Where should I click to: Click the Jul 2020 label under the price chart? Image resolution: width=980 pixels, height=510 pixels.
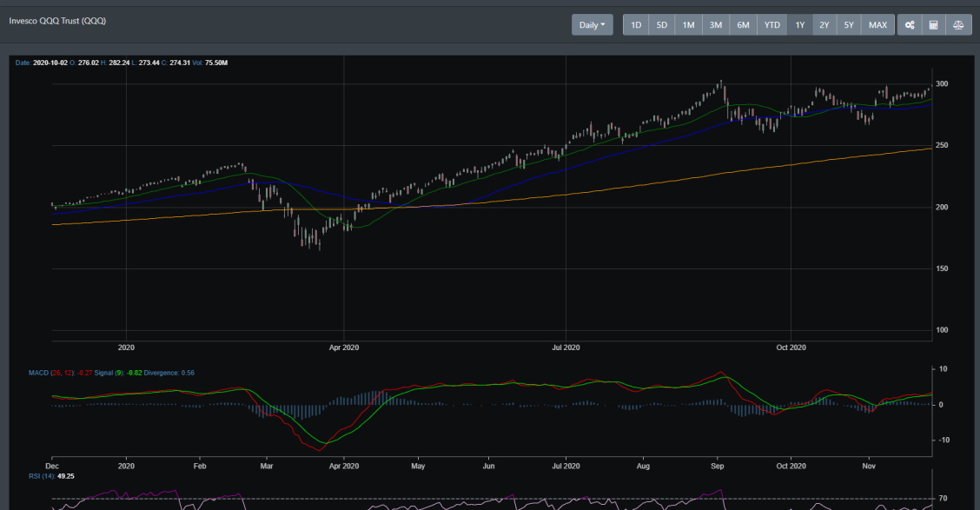click(x=566, y=348)
